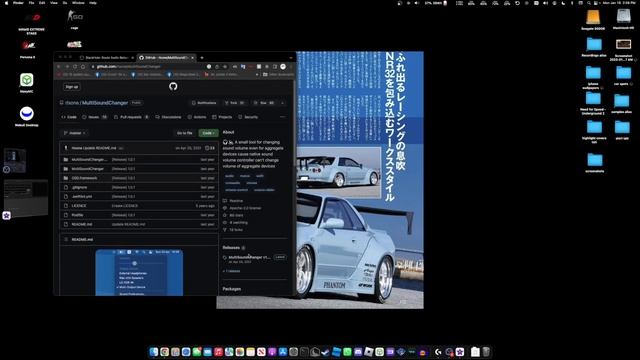Open the Releases heading link
This screenshot has height=360, width=640.
pyautogui.click(x=231, y=248)
